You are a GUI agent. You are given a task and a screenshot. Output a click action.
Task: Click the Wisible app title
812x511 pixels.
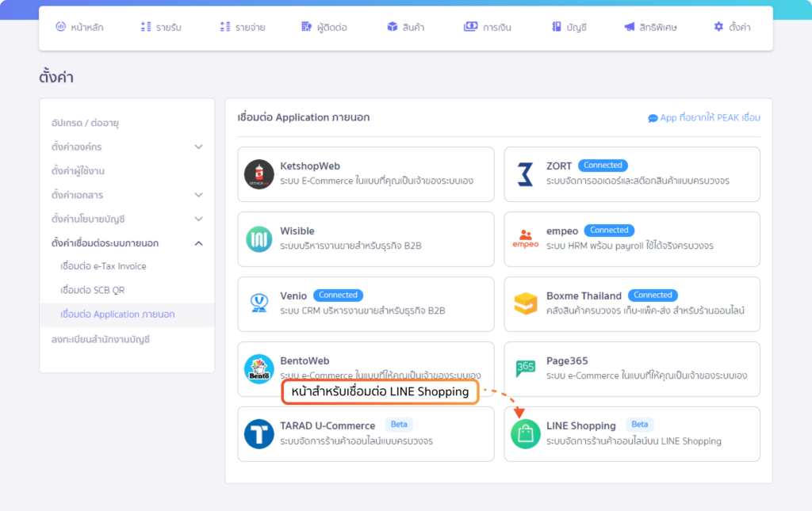297,231
